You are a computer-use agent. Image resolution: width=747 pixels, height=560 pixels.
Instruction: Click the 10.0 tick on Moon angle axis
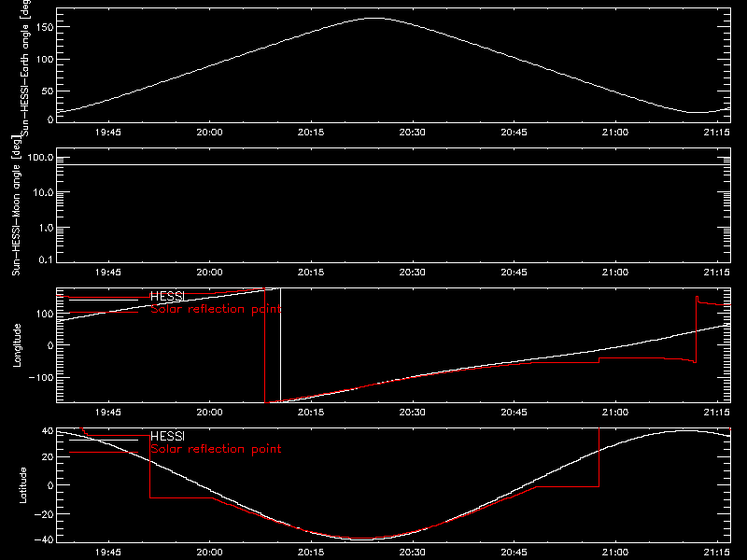42,193
